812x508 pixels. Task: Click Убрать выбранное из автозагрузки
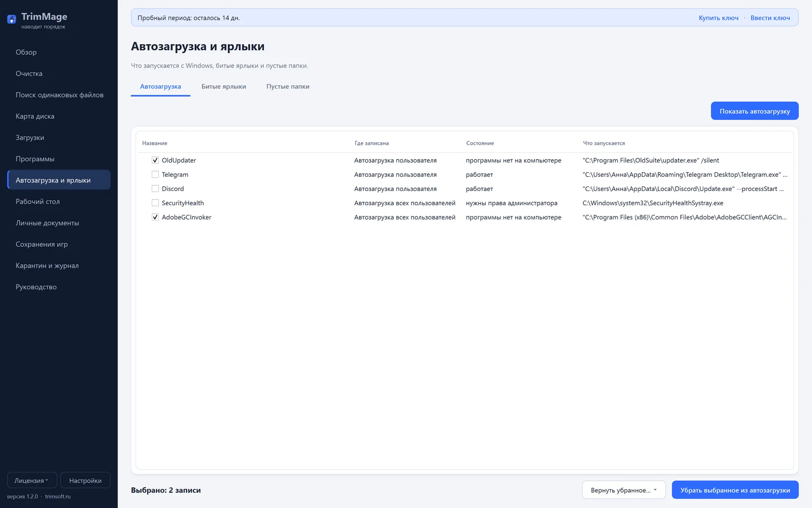pyautogui.click(x=735, y=490)
